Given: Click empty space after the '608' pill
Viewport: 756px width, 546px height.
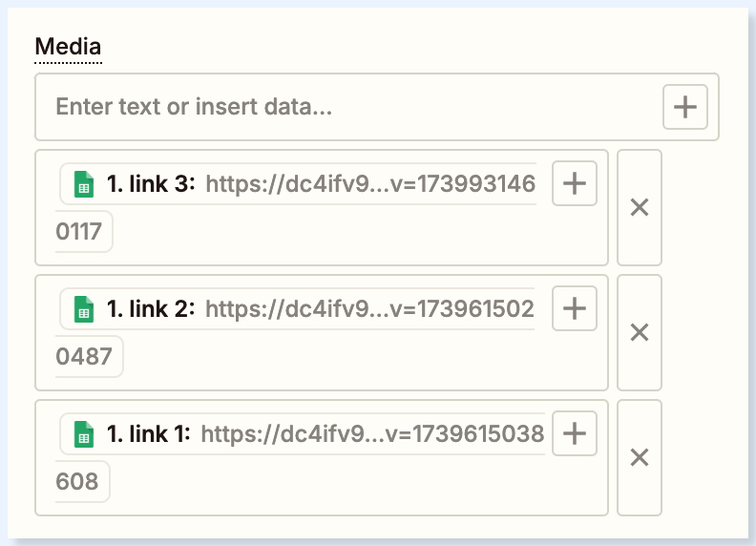Looking at the screenshot, I should (353, 484).
